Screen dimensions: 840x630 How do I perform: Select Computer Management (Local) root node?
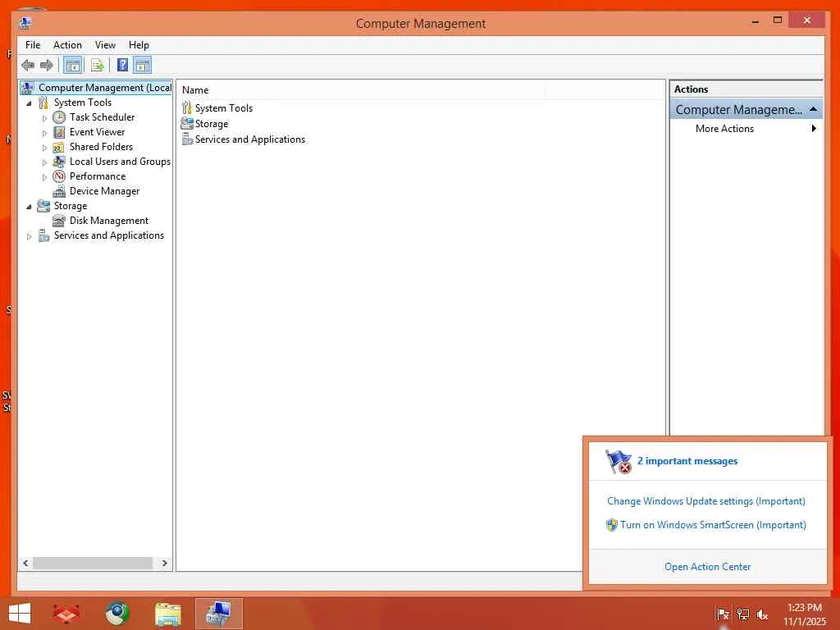coord(105,88)
